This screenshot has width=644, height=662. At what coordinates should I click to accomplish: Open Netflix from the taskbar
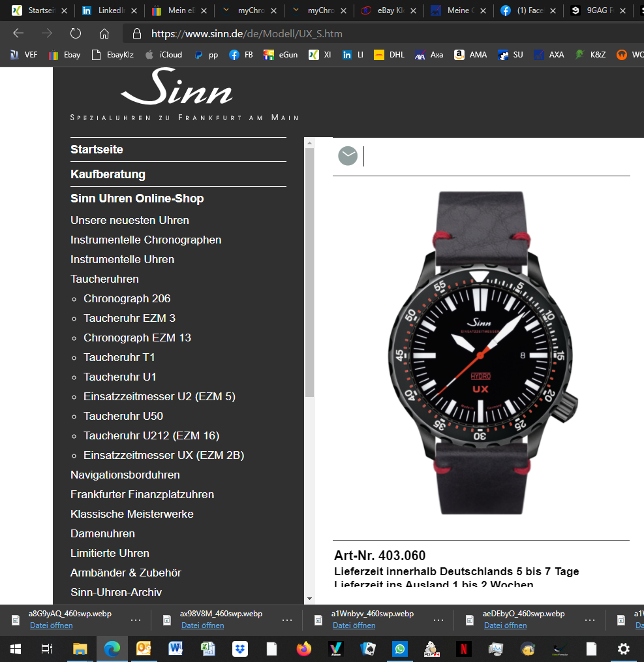[x=464, y=649]
